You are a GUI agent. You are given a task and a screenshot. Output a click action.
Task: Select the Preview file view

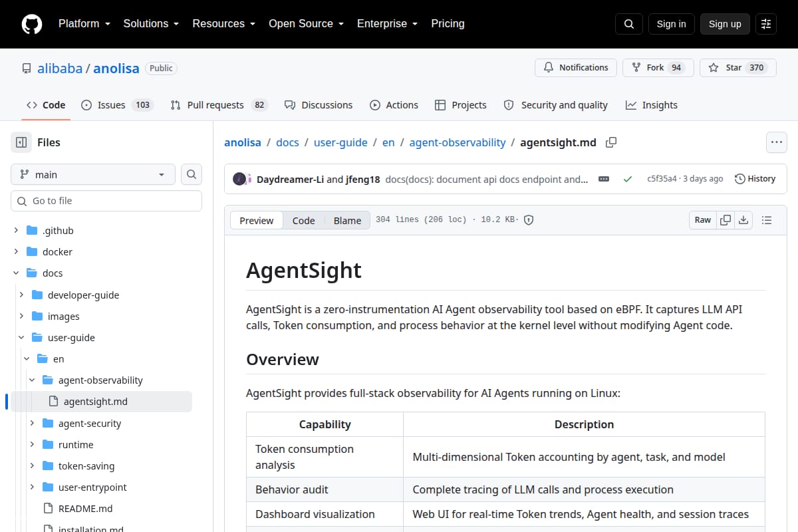click(257, 221)
